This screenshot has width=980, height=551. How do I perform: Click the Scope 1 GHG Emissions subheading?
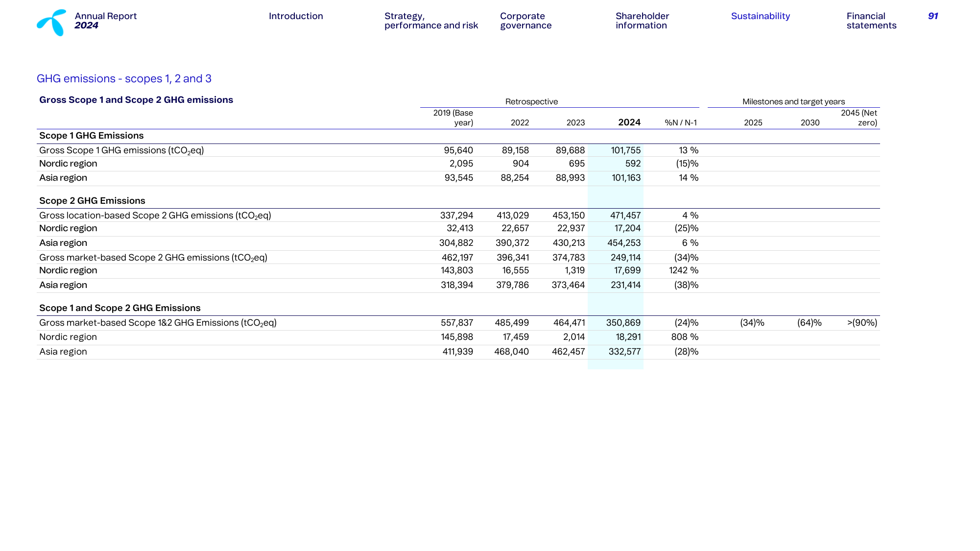point(92,136)
